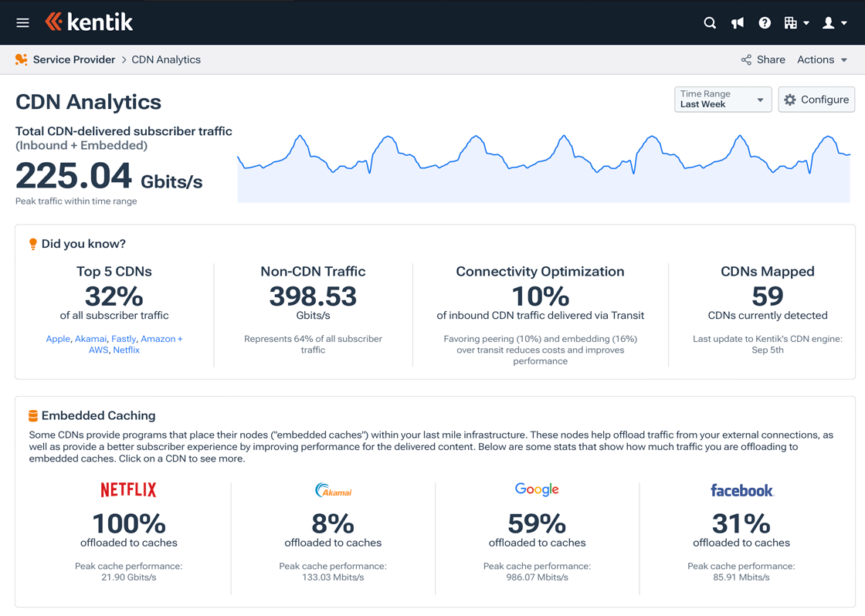Viewport: 865px width, 616px height.
Task: Expand the Actions dropdown
Action: click(822, 59)
